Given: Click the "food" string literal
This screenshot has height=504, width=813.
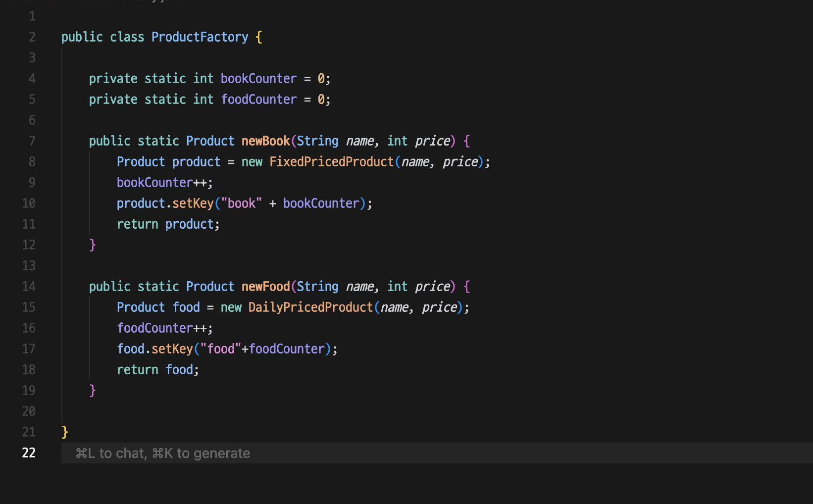Looking at the screenshot, I should 221,349.
